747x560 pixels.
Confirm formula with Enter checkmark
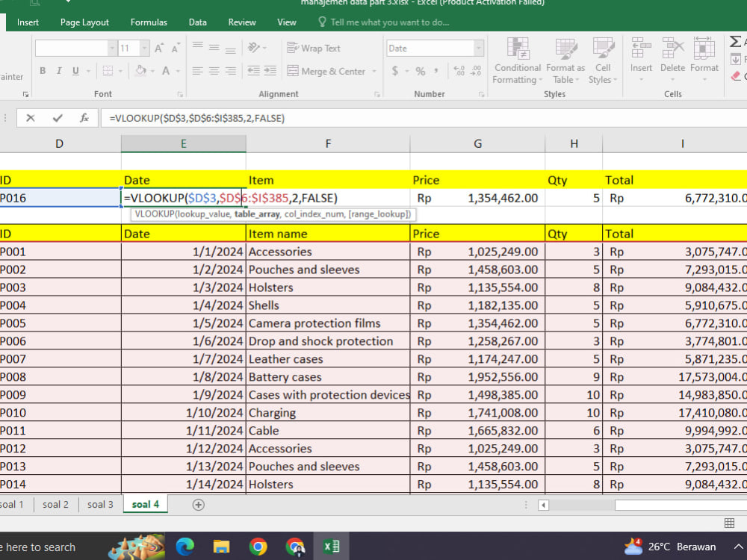[x=58, y=118]
